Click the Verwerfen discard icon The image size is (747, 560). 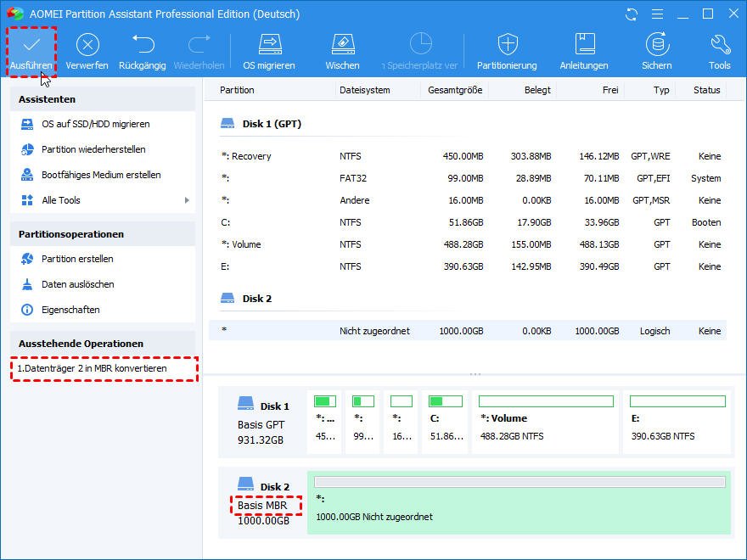(87, 45)
